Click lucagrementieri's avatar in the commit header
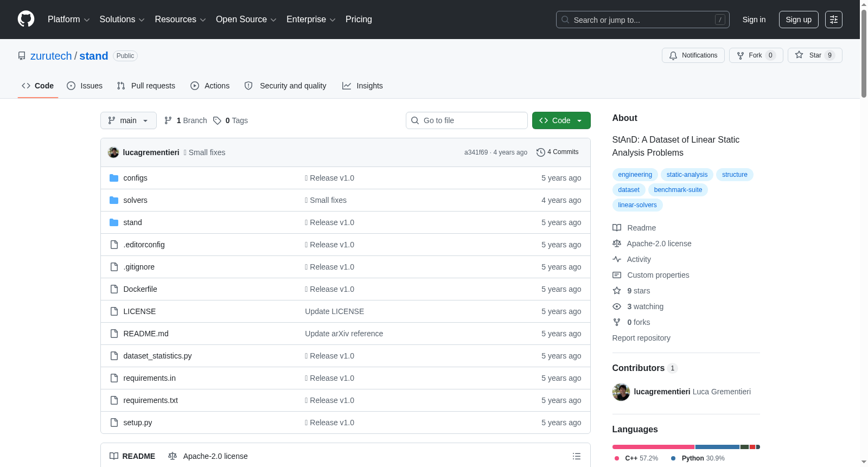This screenshot has height=467, width=868. (113, 152)
